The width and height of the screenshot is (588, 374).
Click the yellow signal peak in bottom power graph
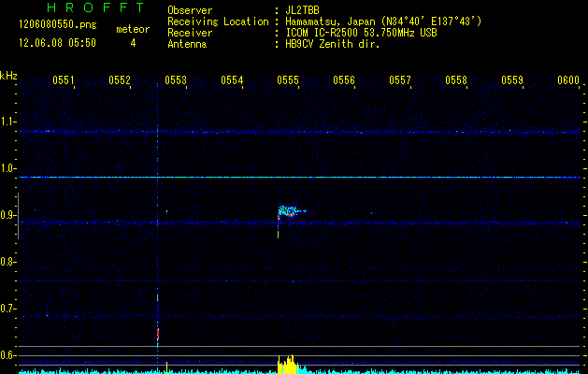click(288, 365)
